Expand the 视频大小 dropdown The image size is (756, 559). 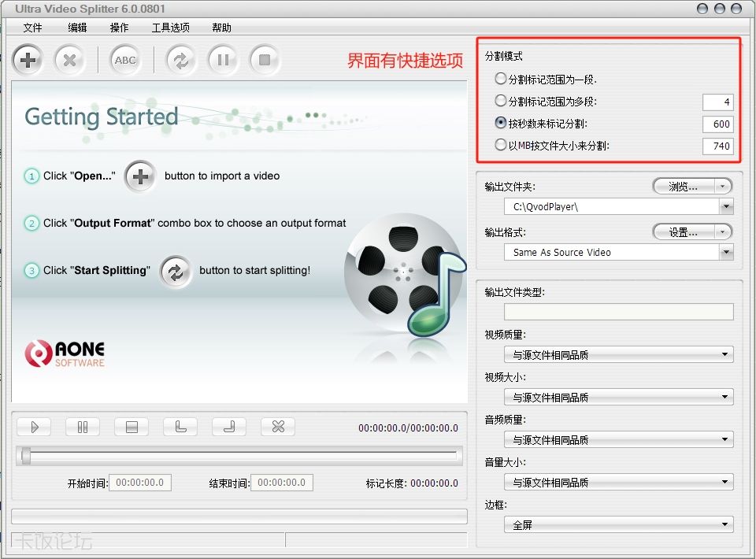(619, 397)
